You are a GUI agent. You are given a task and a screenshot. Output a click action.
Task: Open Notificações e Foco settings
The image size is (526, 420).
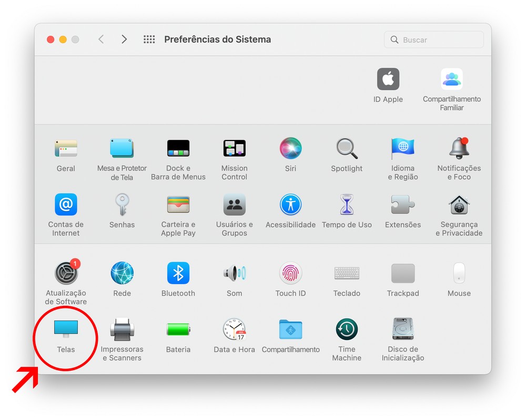point(459,148)
